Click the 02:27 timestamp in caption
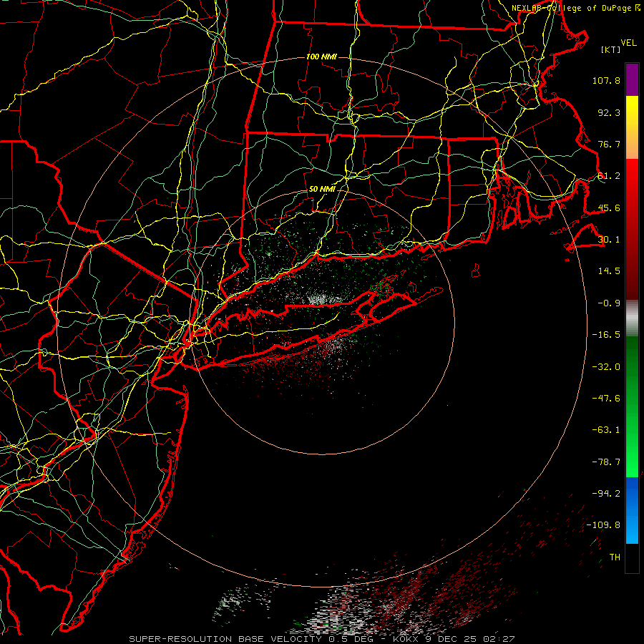 click(x=499, y=639)
